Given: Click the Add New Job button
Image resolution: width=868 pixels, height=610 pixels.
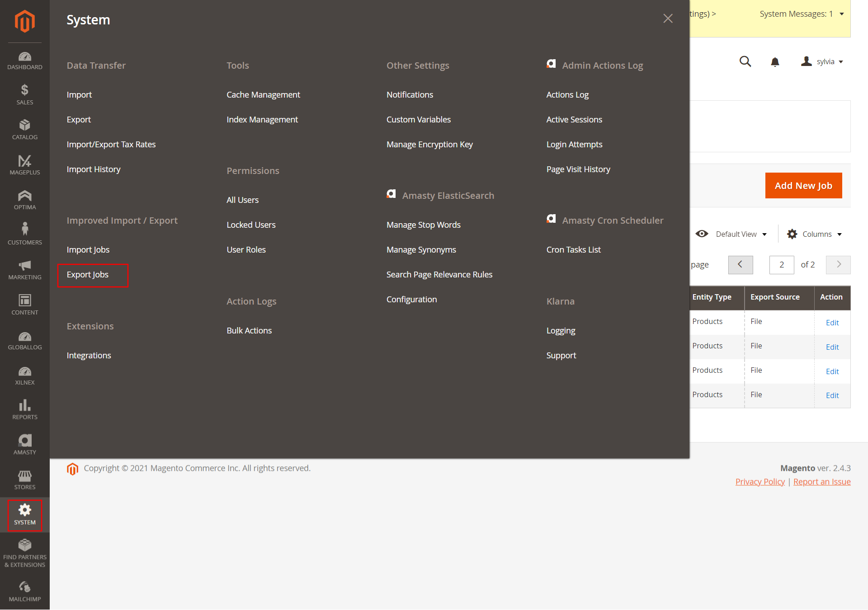Looking at the screenshot, I should [x=803, y=186].
